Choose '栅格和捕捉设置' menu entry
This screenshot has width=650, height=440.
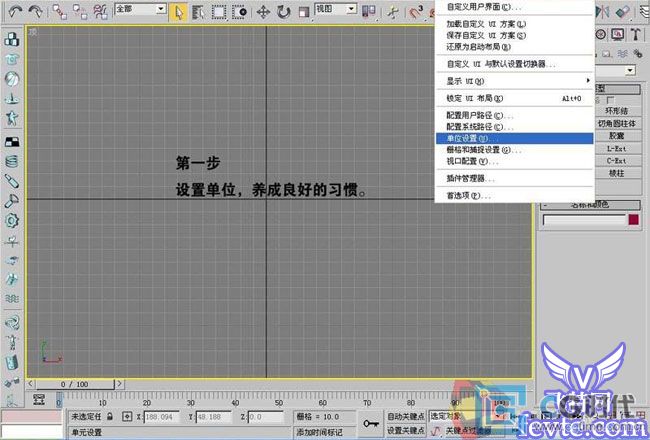click(x=514, y=150)
